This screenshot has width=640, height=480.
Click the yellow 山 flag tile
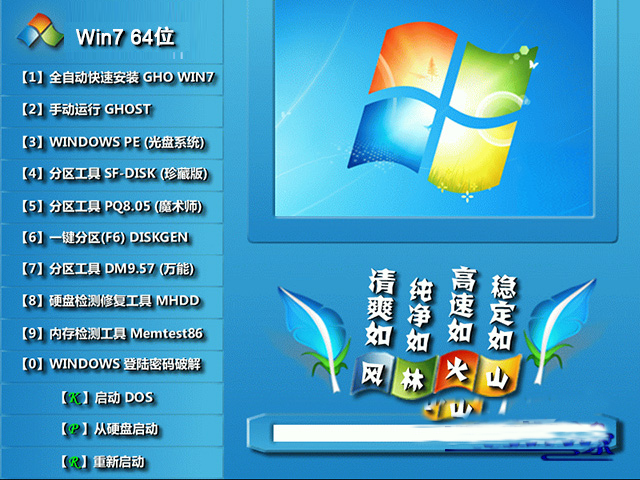click(x=499, y=376)
